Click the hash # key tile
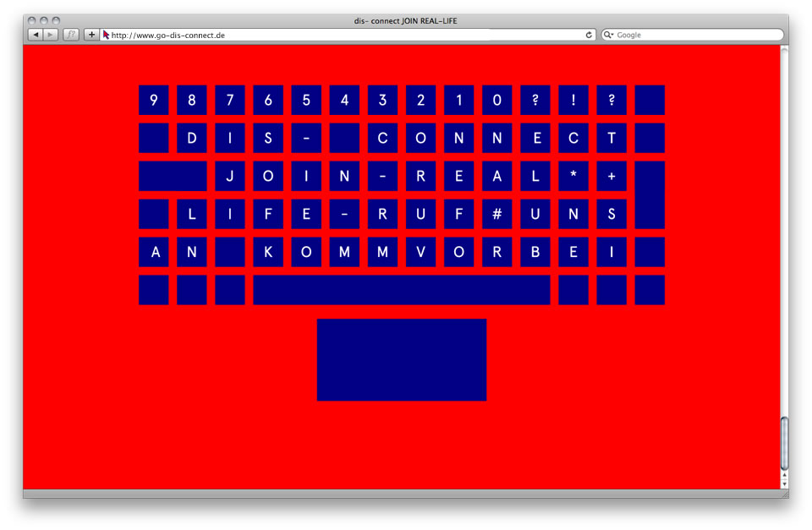Image resolution: width=812 pixels, height=530 pixels. click(x=497, y=214)
